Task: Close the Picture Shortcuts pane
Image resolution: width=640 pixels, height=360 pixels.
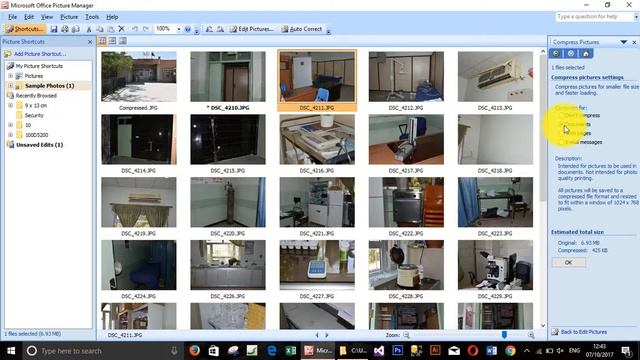Action: click(90, 42)
